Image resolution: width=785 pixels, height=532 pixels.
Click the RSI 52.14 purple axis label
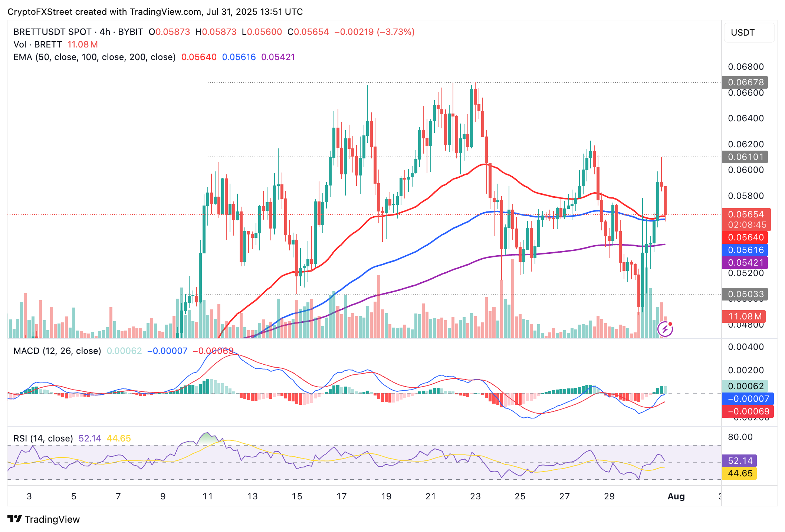tap(740, 461)
